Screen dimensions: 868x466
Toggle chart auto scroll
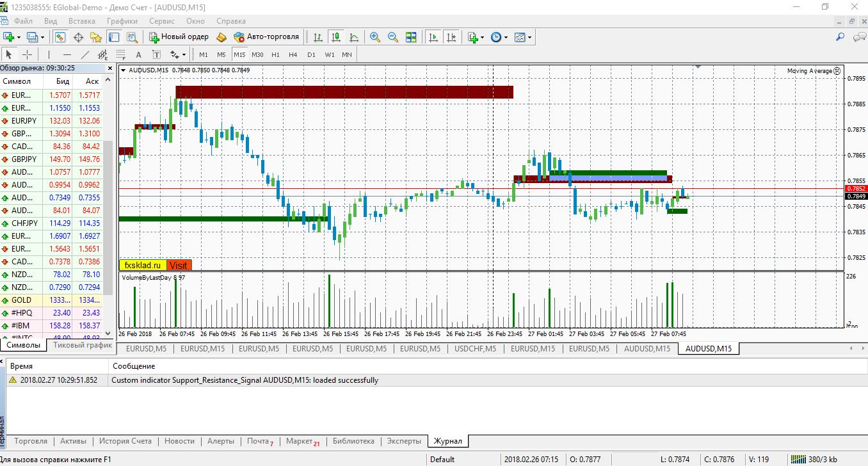(434, 37)
